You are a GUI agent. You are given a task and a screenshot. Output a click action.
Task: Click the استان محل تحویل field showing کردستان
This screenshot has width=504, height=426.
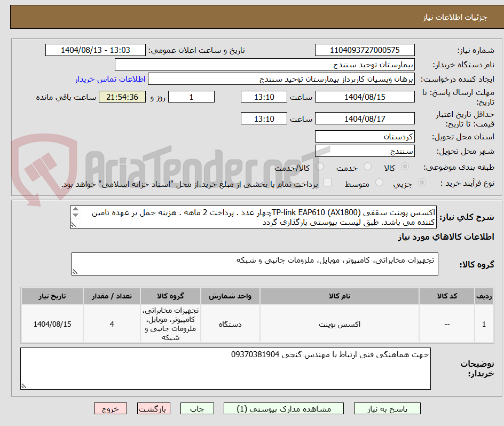point(365,136)
